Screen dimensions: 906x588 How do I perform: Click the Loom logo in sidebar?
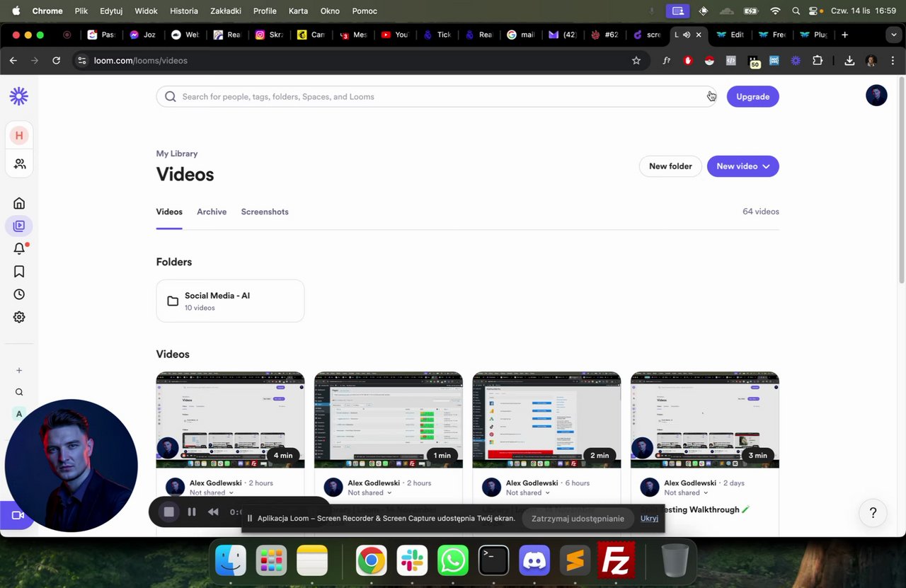pos(19,96)
